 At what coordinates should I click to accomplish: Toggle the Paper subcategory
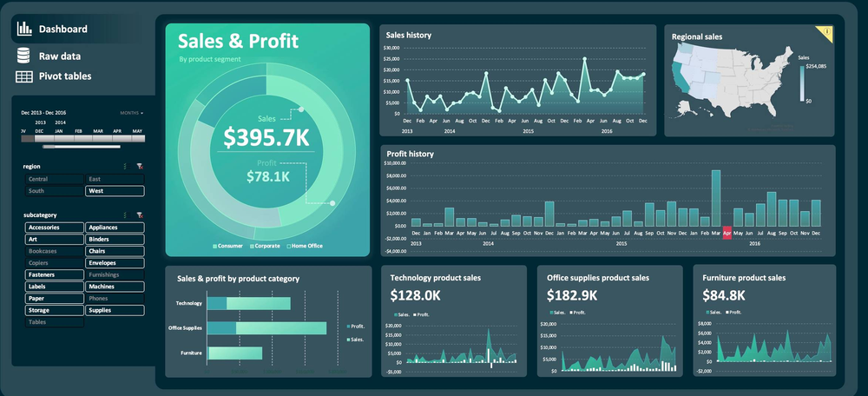click(54, 299)
